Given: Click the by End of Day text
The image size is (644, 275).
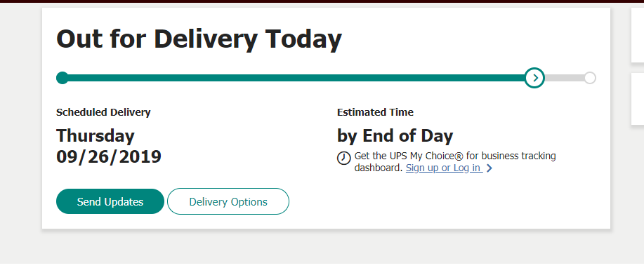Looking at the screenshot, I should (395, 136).
